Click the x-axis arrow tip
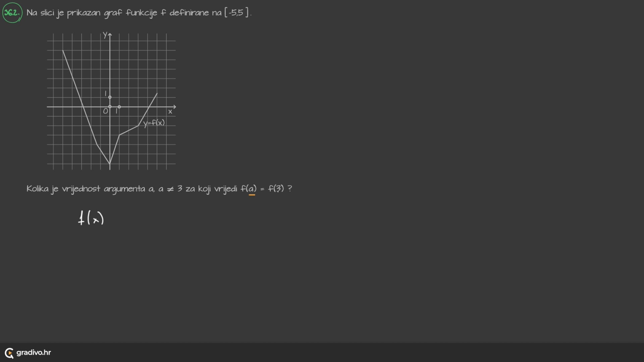 tap(175, 107)
